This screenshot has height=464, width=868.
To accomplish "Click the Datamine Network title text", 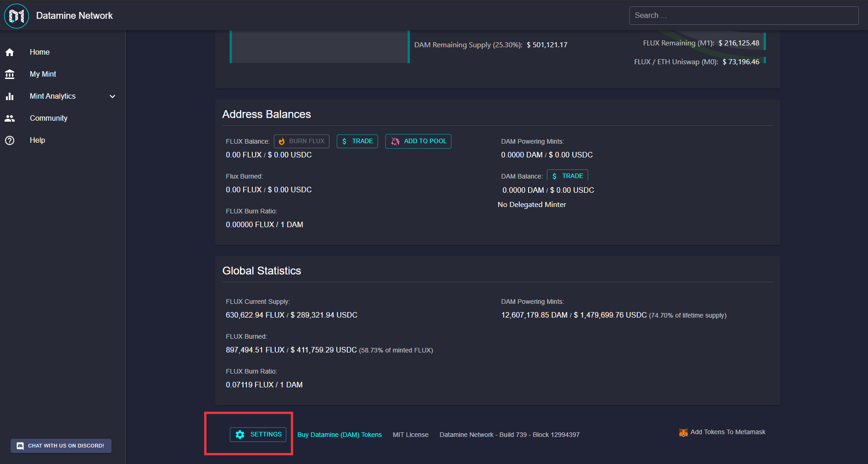I will tap(74, 16).
